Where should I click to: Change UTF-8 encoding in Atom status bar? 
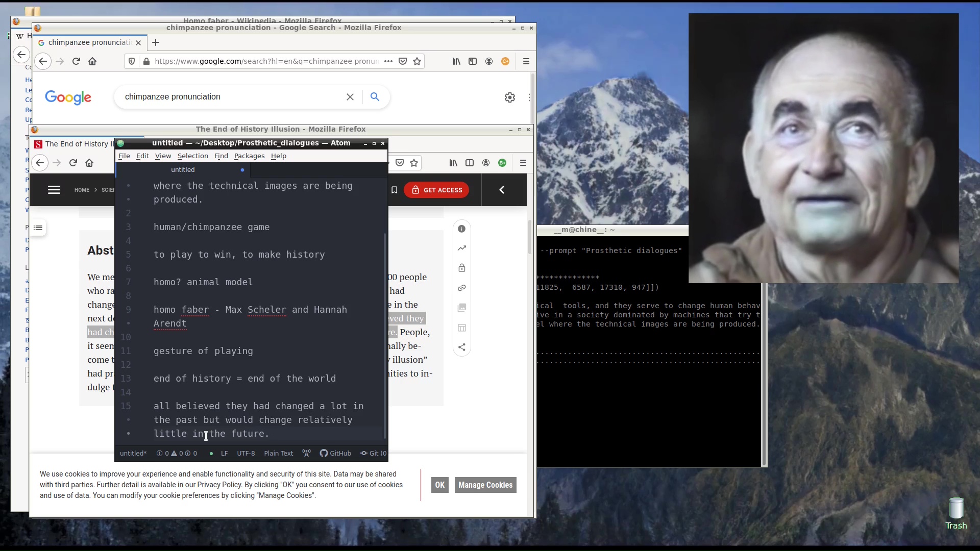coord(246,454)
